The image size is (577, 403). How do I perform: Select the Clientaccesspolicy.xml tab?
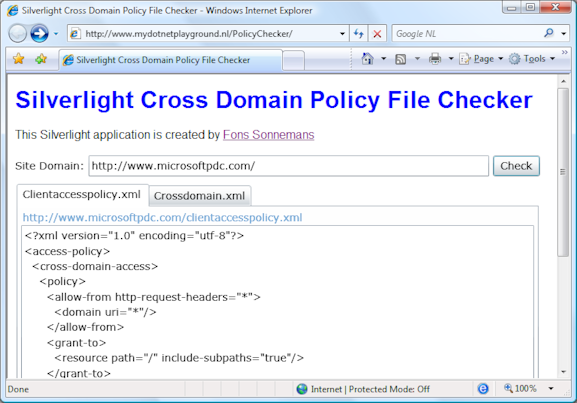pos(82,195)
